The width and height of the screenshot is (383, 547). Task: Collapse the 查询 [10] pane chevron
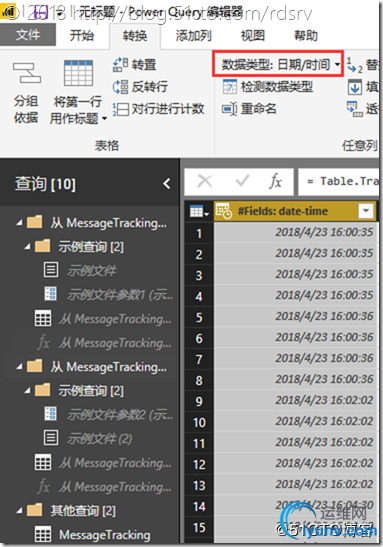(x=167, y=183)
